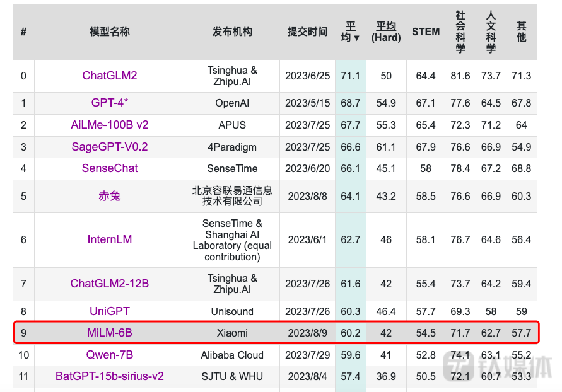The image size is (562, 392).
Task: Select the SJTU & WHU organization cell
Action: (232, 376)
